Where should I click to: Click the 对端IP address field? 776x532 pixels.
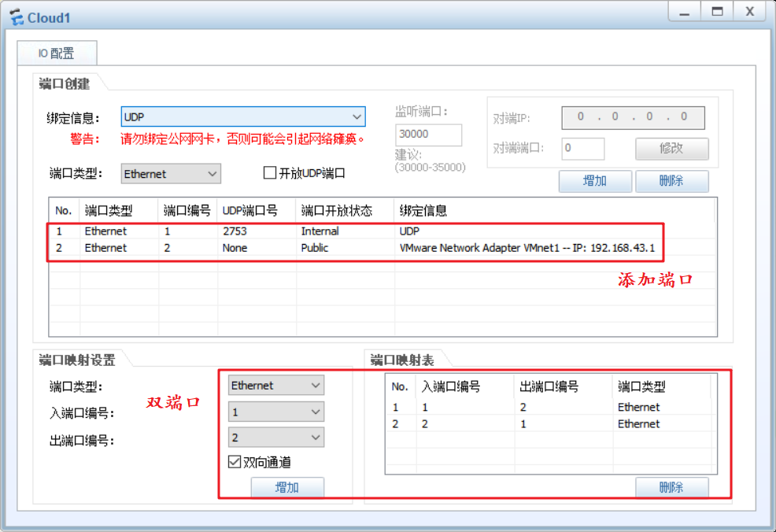pyautogui.click(x=633, y=117)
